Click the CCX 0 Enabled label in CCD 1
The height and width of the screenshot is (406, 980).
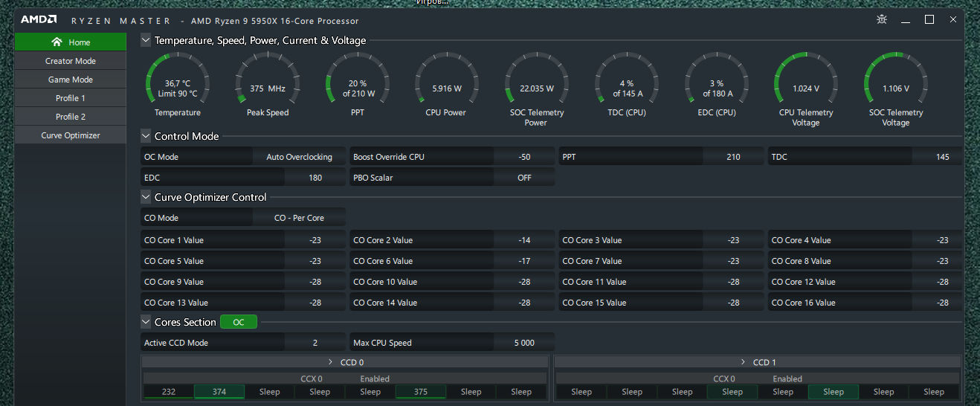pyautogui.click(x=758, y=378)
